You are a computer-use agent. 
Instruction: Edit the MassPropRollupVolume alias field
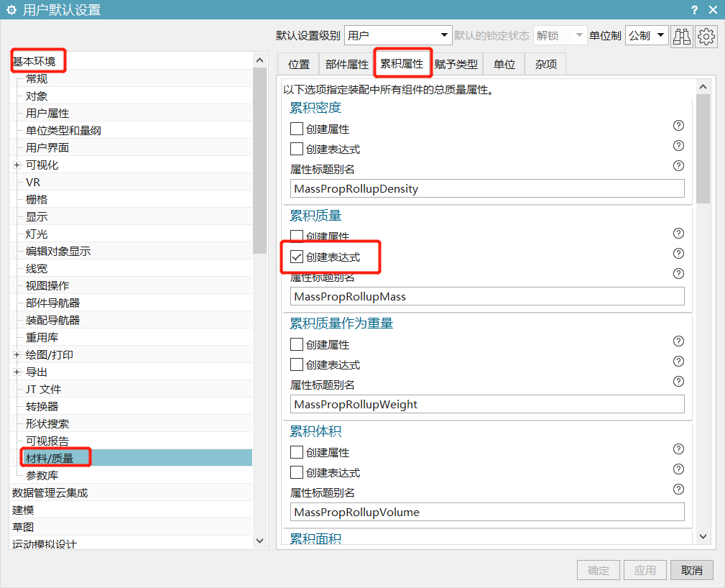click(487, 512)
